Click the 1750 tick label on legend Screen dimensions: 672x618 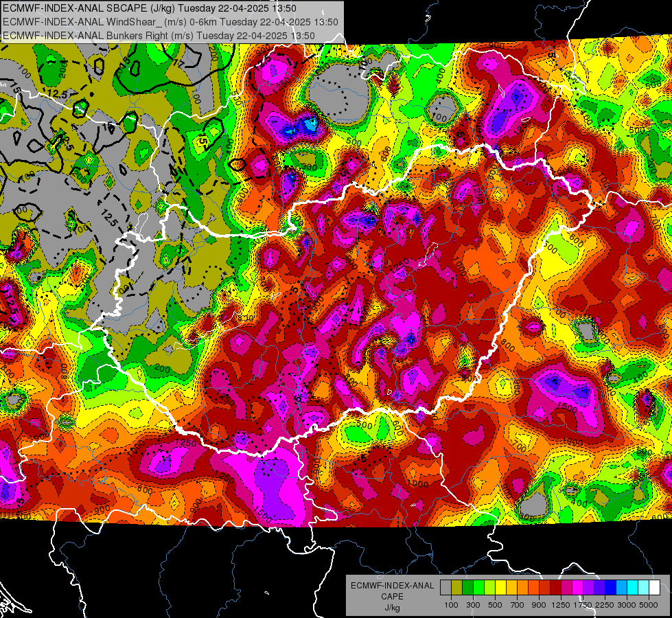pos(583,605)
